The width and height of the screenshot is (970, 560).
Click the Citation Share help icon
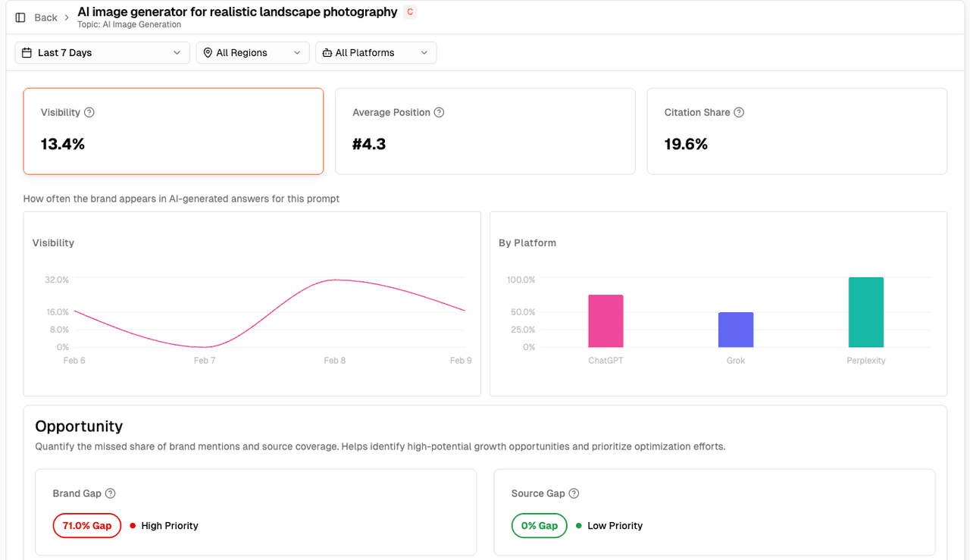coord(739,112)
